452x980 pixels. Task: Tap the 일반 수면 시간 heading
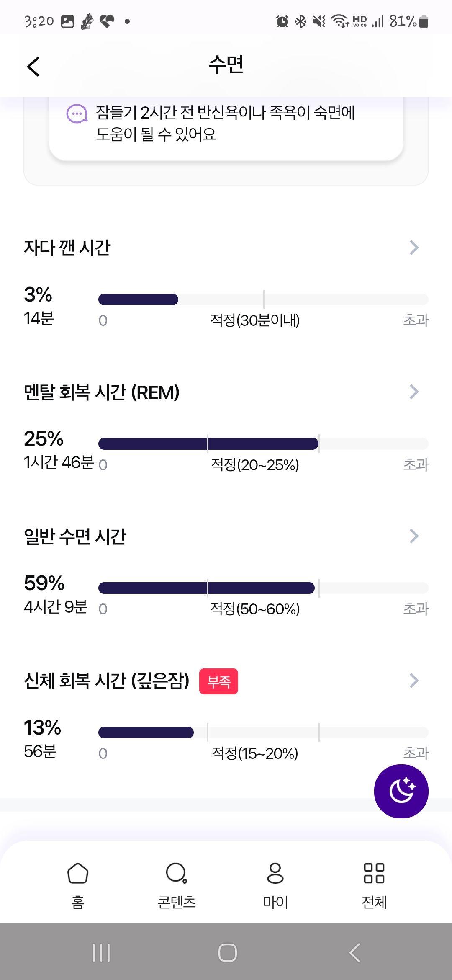tap(75, 536)
